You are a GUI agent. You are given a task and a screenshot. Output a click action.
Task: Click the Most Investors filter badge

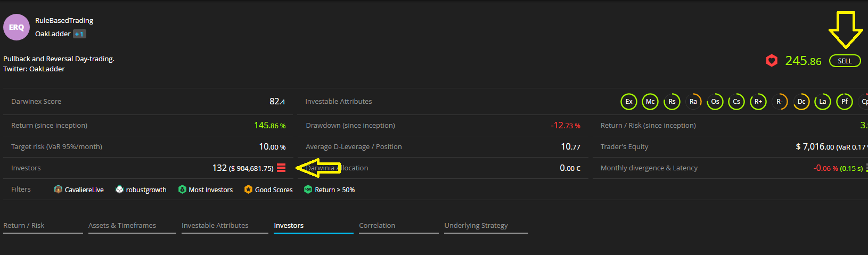(206, 190)
